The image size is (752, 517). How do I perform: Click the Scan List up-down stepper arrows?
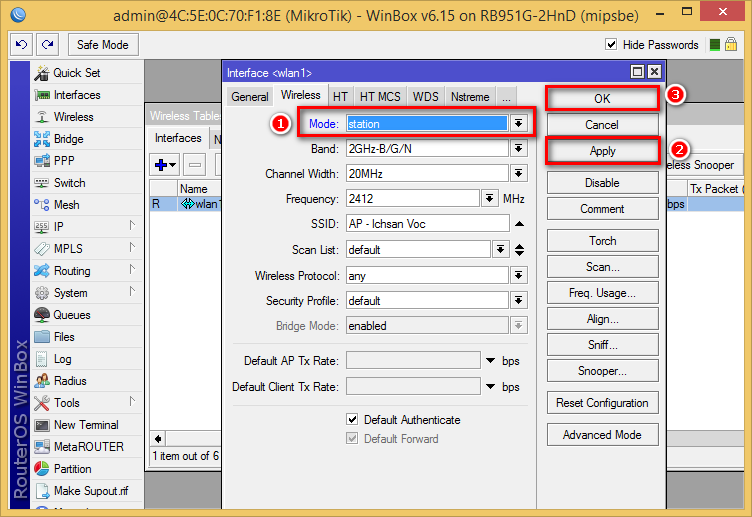(x=519, y=249)
